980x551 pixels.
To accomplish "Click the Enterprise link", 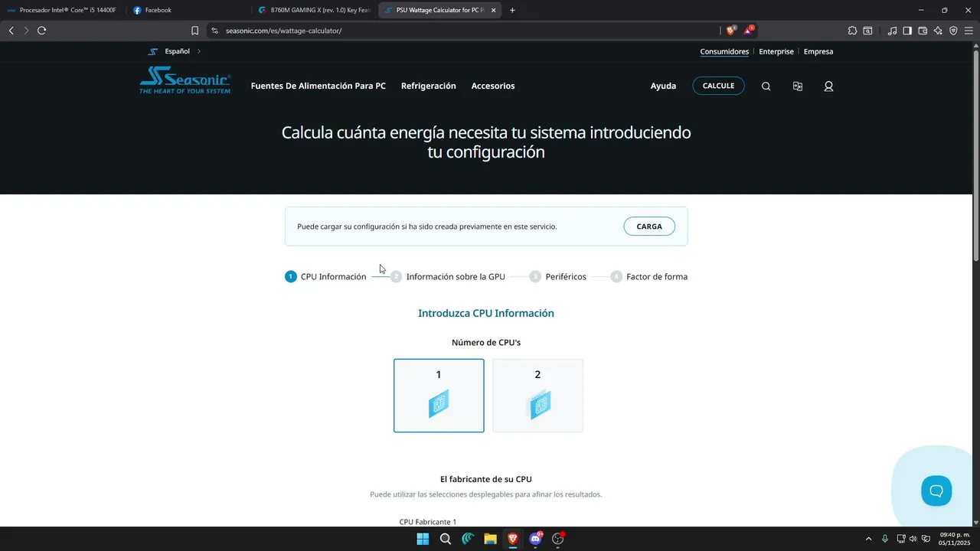I will 776,51.
